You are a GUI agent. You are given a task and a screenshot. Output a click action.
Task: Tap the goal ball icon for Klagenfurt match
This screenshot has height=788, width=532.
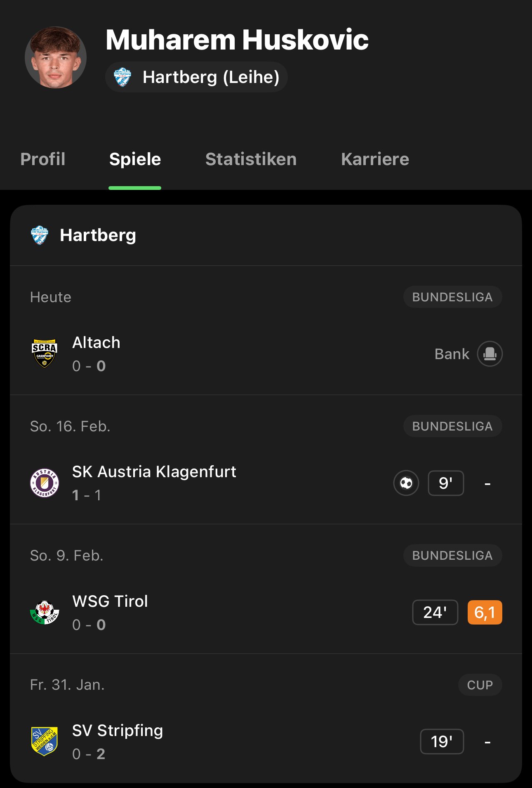406,483
